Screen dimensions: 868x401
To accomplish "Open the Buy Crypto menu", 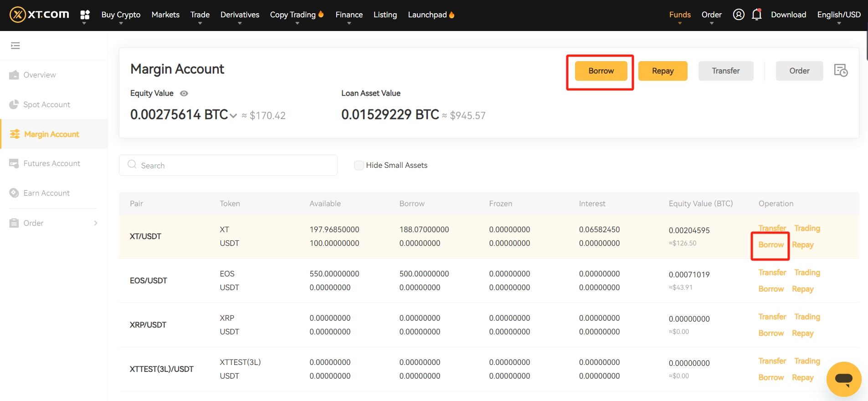I will pos(121,15).
